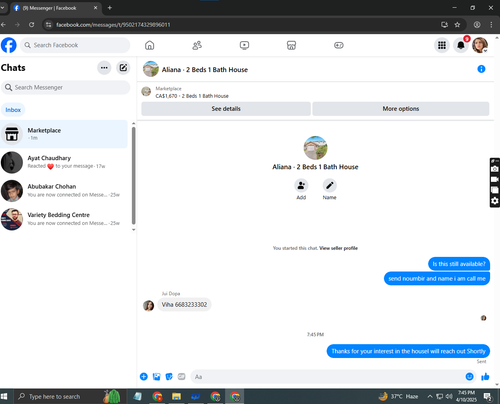Image resolution: width=500 pixels, height=404 pixels.
Task: Click the 'Thanks for your interest' message bubble
Action: 408,351
